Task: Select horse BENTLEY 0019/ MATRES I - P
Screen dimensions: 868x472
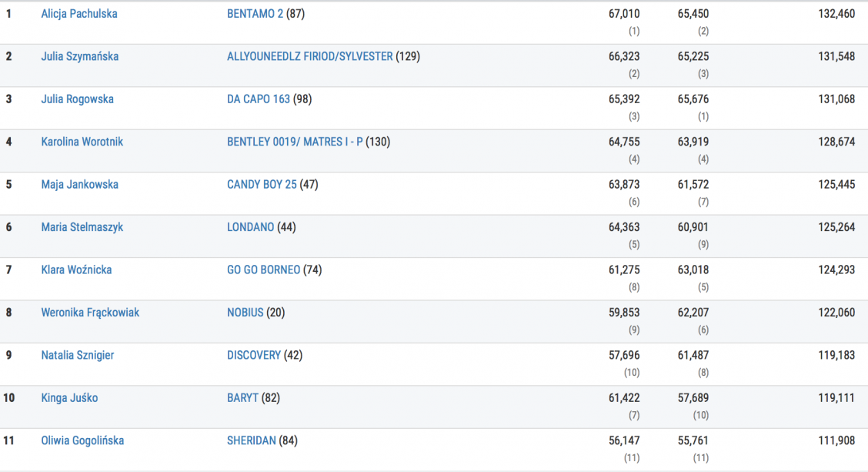Action: [295, 142]
